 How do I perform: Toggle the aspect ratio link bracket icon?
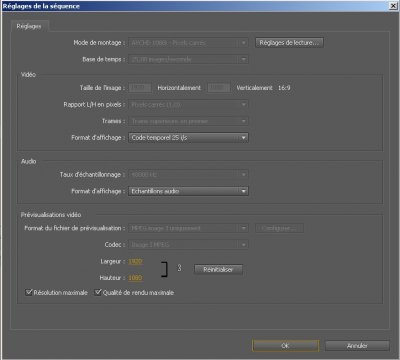click(x=164, y=269)
